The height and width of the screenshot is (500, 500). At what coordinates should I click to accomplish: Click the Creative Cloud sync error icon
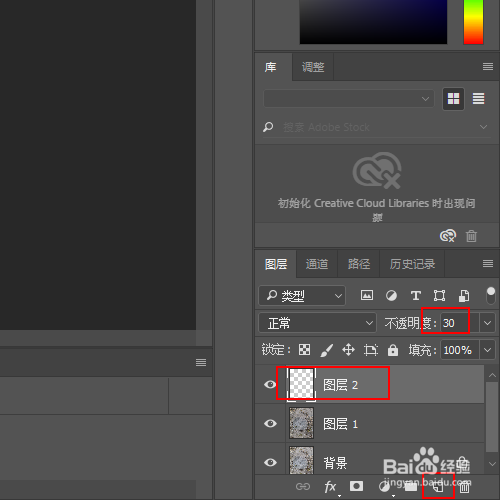(448, 236)
